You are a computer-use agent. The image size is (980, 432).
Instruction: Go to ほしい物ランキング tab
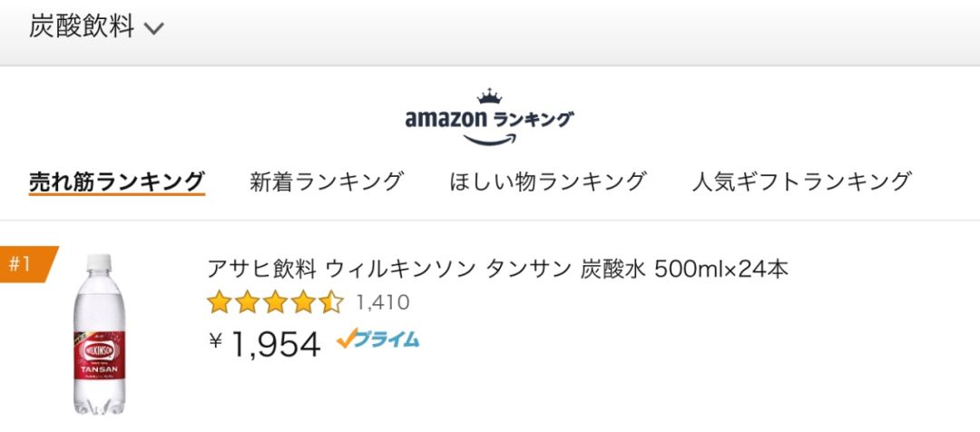[x=548, y=181]
